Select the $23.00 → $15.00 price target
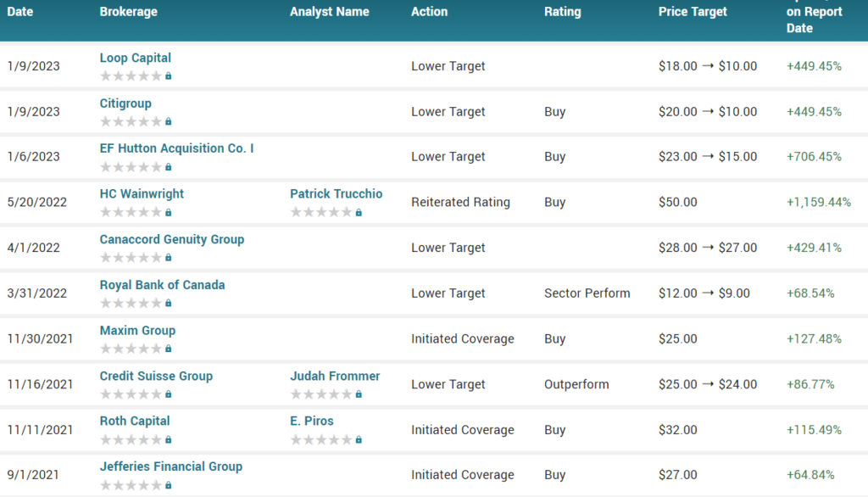Viewport: 868px width, 497px height. pyautogui.click(x=708, y=157)
